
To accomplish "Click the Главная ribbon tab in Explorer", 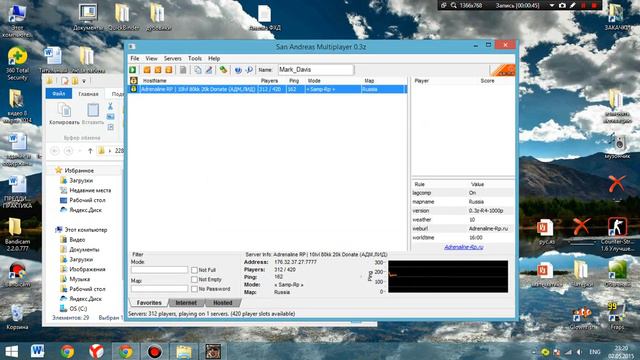I will 89,94.
